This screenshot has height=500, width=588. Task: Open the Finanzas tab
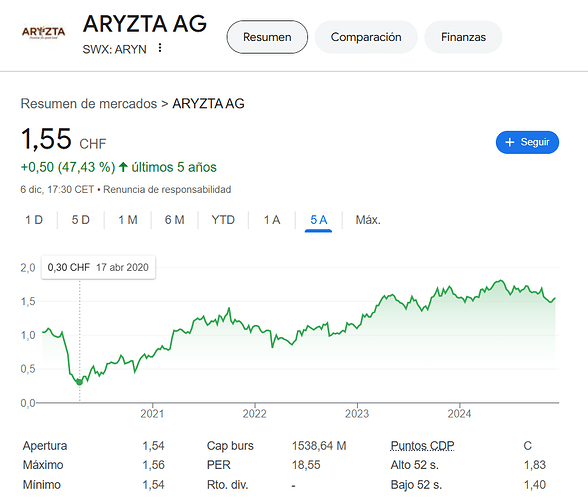point(463,37)
